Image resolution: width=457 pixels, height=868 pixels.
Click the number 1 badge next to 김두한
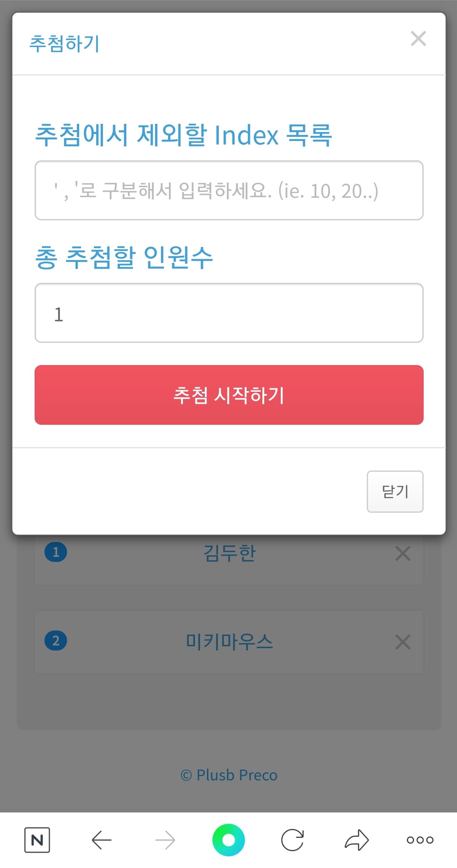point(56,552)
